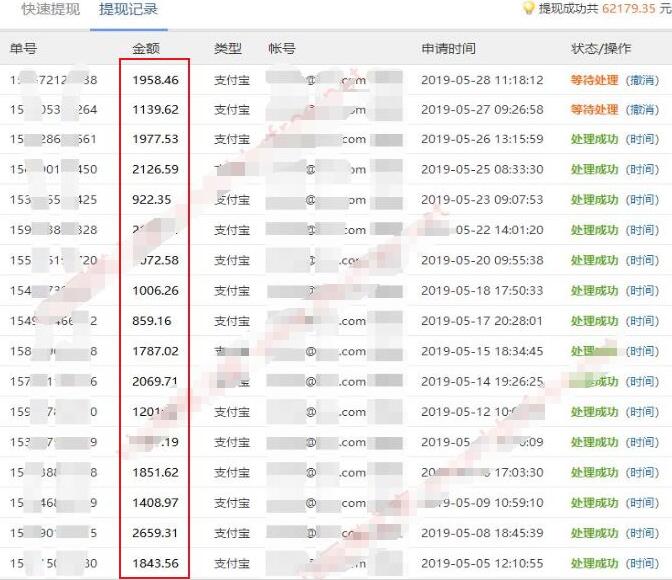Click the timestamp 2019-05-25 08:33:30
This screenshot has width=672, height=580.
coord(482,169)
